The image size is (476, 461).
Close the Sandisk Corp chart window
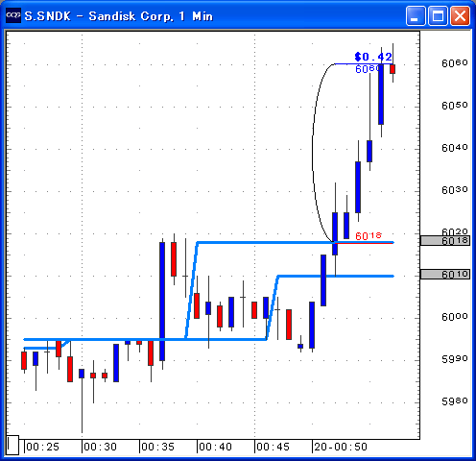460,15
